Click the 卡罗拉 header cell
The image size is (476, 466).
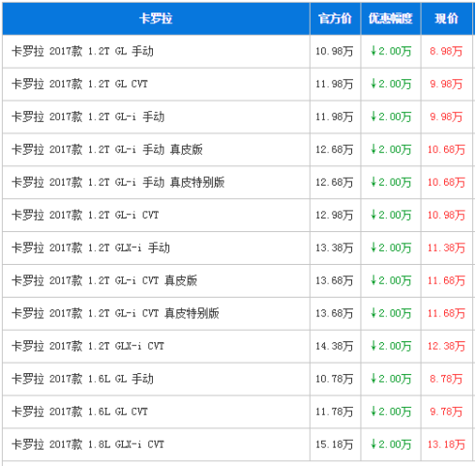[x=156, y=18]
